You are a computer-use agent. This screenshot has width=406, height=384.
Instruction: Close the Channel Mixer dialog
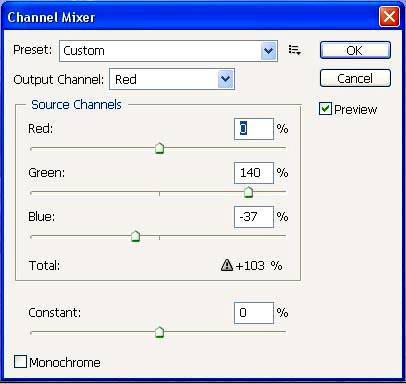(x=389, y=16)
